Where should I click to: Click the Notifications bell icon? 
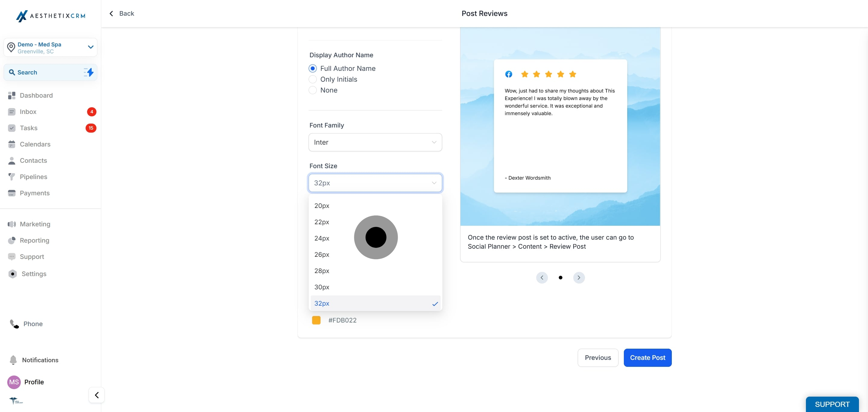[13, 360]
